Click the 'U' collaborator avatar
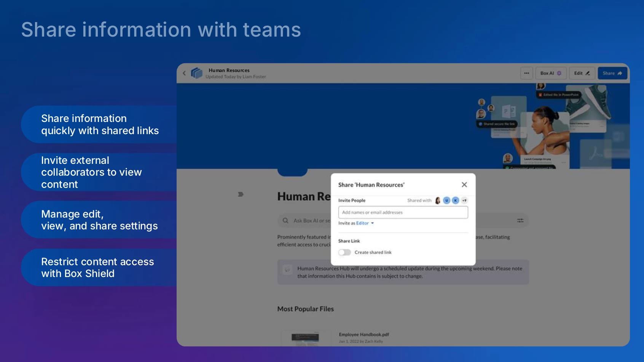 click(446, 200)
